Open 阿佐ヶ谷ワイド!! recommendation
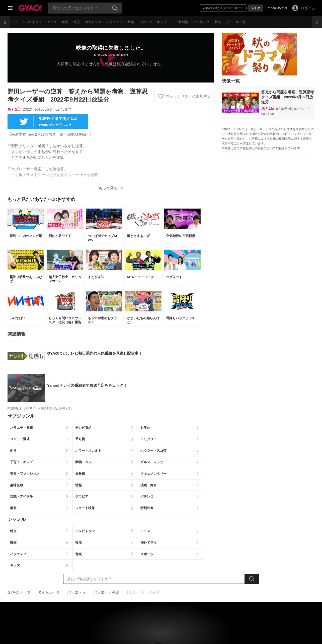 tap(65, 224)
